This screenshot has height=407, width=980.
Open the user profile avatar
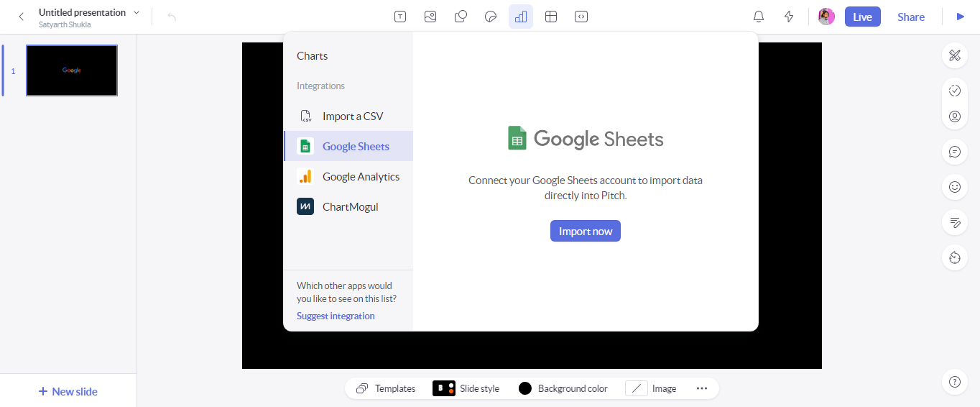pyautogui.click(x=826, y=17)
